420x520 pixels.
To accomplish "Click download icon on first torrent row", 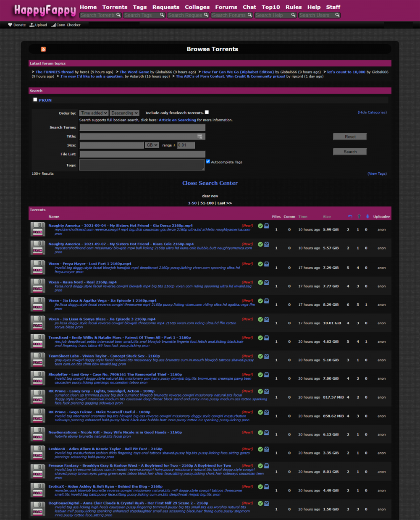I will (x=267, y=226).
